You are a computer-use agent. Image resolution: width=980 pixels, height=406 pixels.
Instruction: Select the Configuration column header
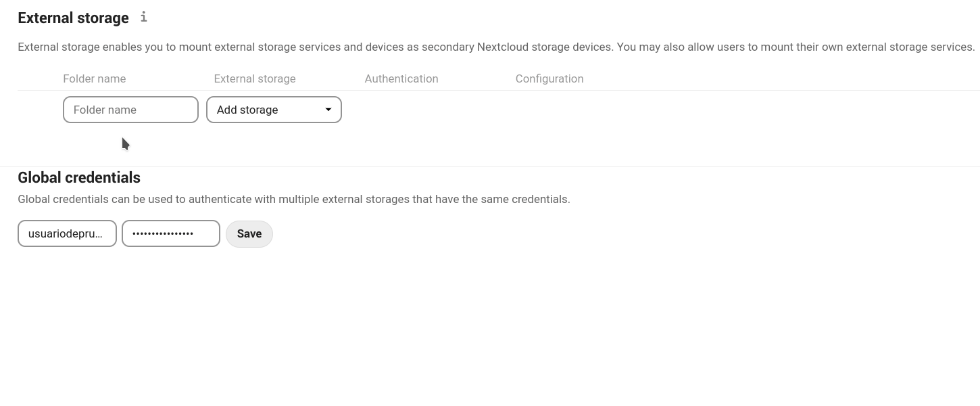(x=549, y=78)
